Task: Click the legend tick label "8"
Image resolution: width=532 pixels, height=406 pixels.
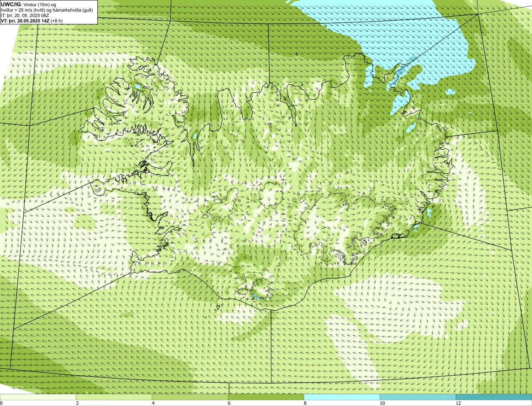Action: point(305,403)
